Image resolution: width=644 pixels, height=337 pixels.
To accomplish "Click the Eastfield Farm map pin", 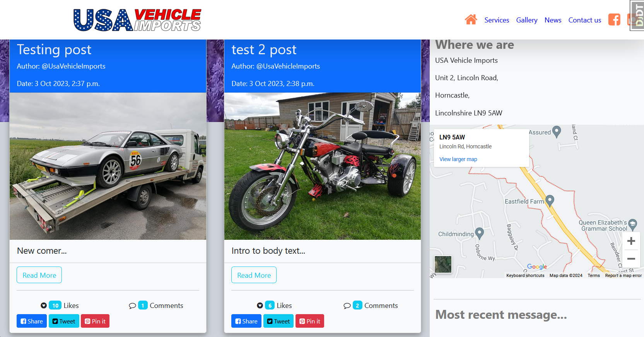I will click(x=550, y=201).
